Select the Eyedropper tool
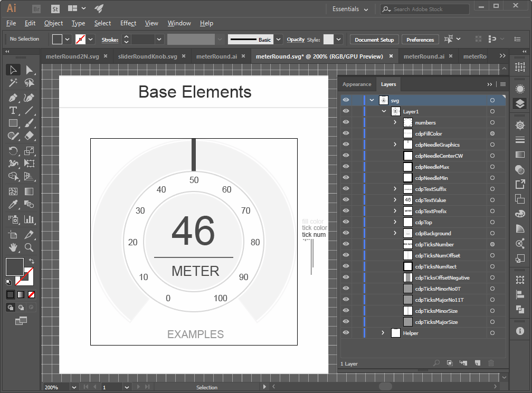This screenshot has width=532, height=393. click(13, 204)
